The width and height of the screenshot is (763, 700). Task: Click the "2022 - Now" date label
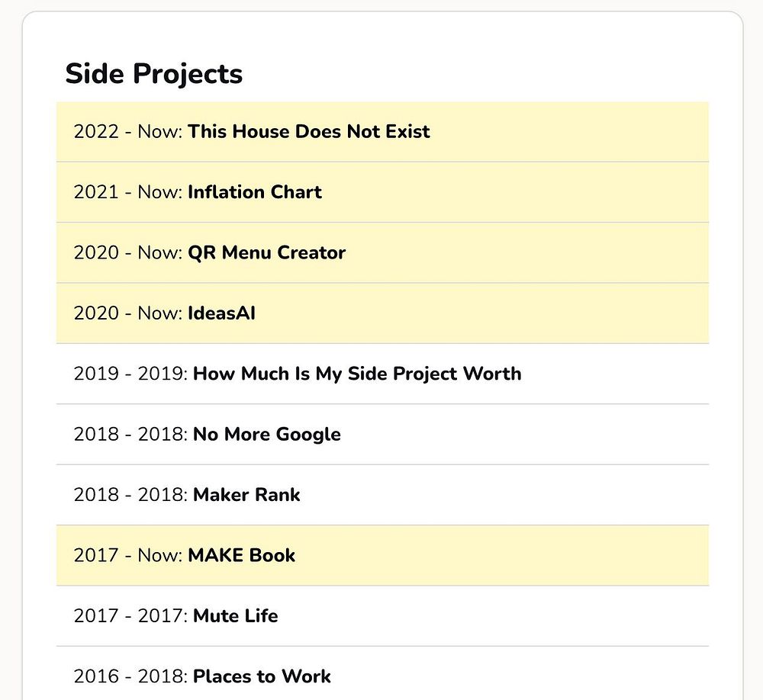click(127, 132)
